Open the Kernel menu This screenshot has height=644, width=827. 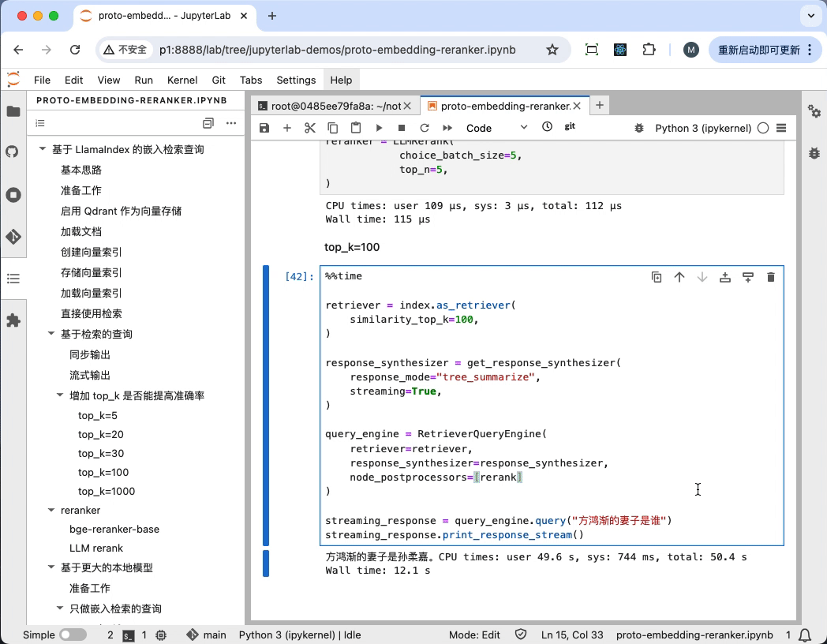182,80
